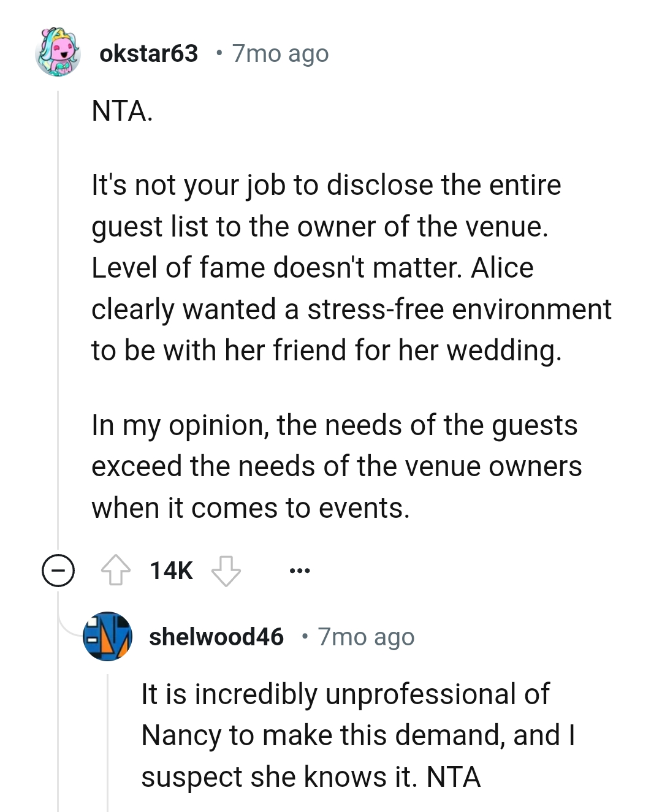Click the "In my opinion" paragraph

336,466
